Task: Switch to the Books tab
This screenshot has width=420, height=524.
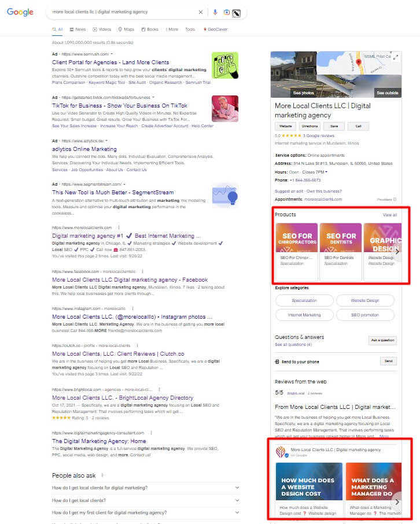Action: (150, 29)
